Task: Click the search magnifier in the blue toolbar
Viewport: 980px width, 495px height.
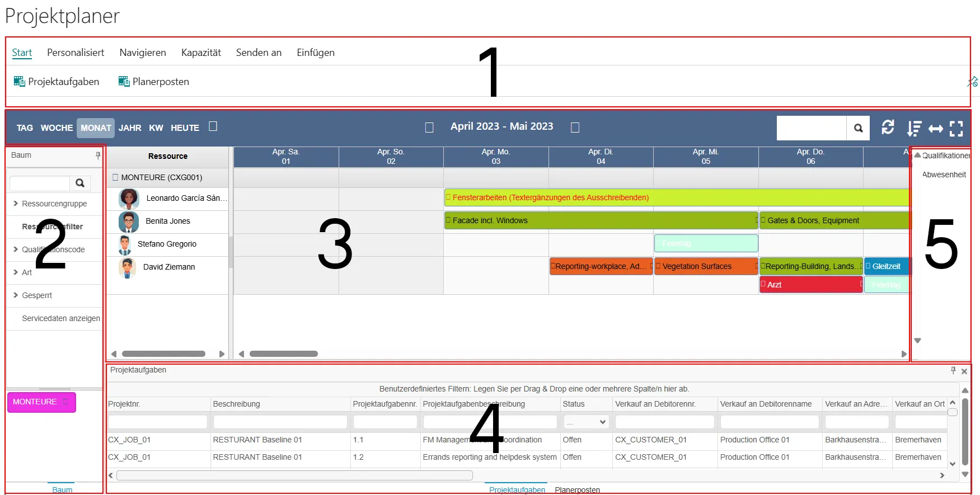Action: coord(858,128)
